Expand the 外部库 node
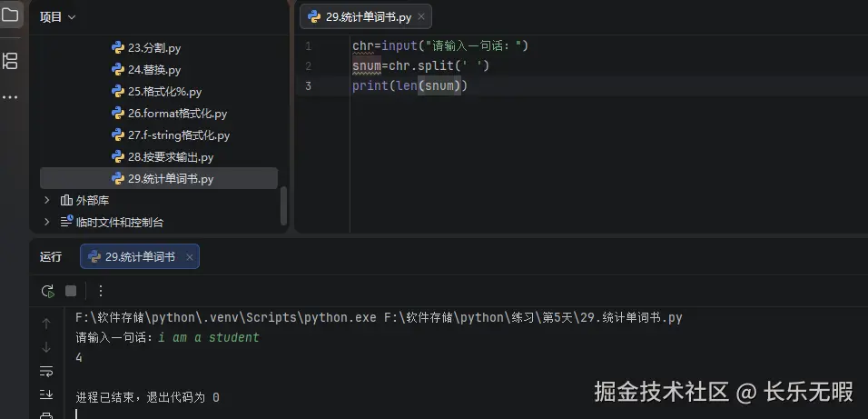 point(47,200)
